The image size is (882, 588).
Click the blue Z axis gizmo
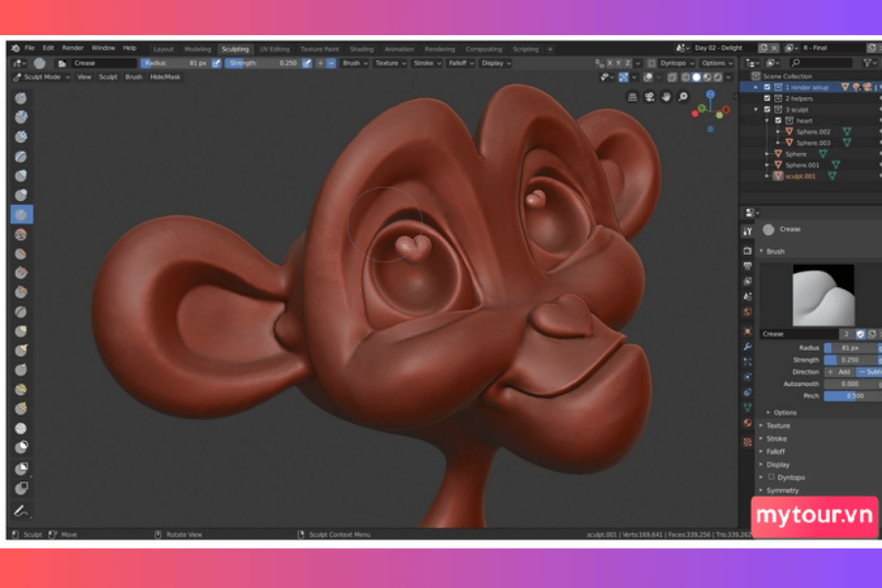pyautogui.click(x=712, y=95)
